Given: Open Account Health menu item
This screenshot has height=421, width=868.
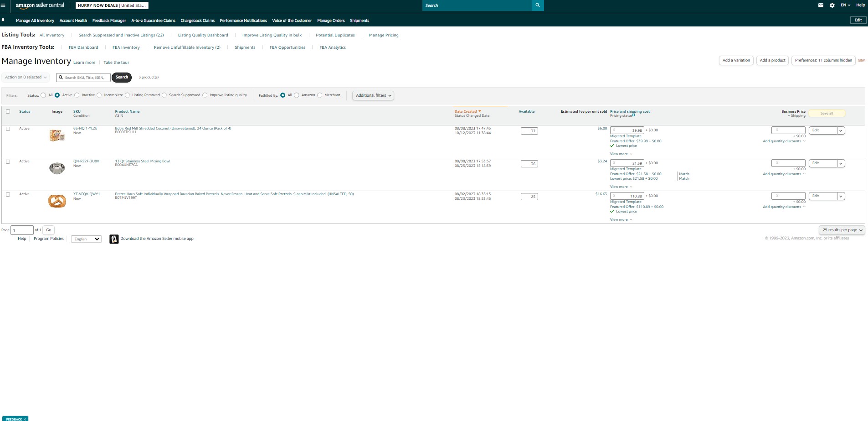Looking at the screenshot, I should coord(73,21).
